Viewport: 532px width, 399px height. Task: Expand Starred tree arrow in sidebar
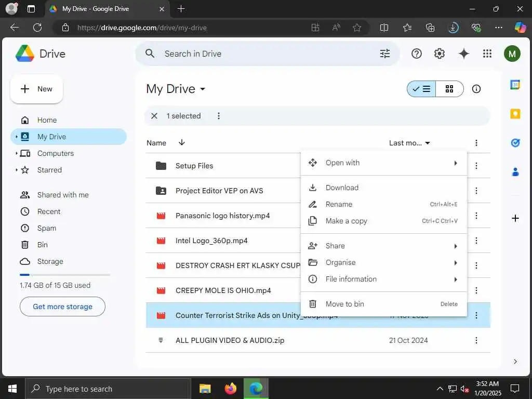pos(16,170)
